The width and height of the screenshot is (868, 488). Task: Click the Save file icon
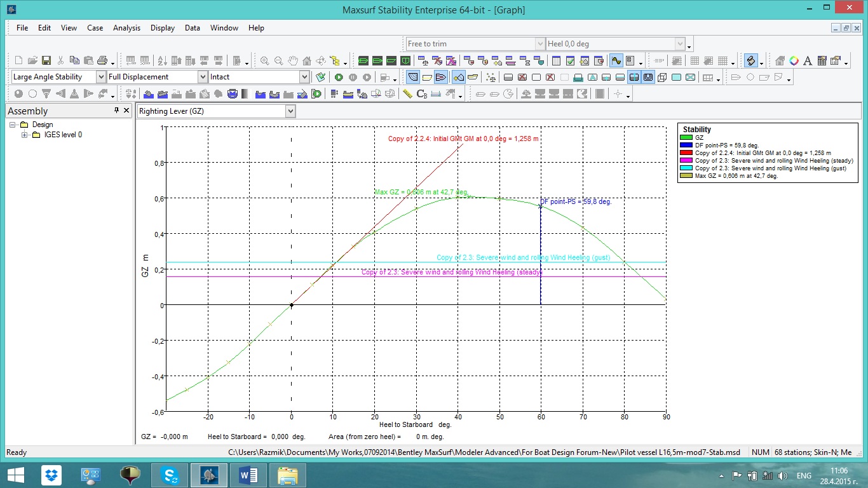click(46, 61)
